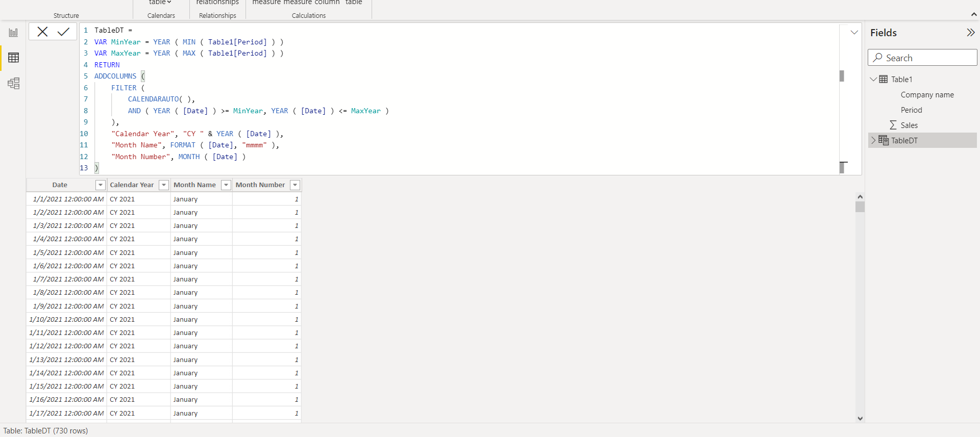Open the Month Name column filter dropdown
This screenshot has height=437, width=980.
[226, 185]
